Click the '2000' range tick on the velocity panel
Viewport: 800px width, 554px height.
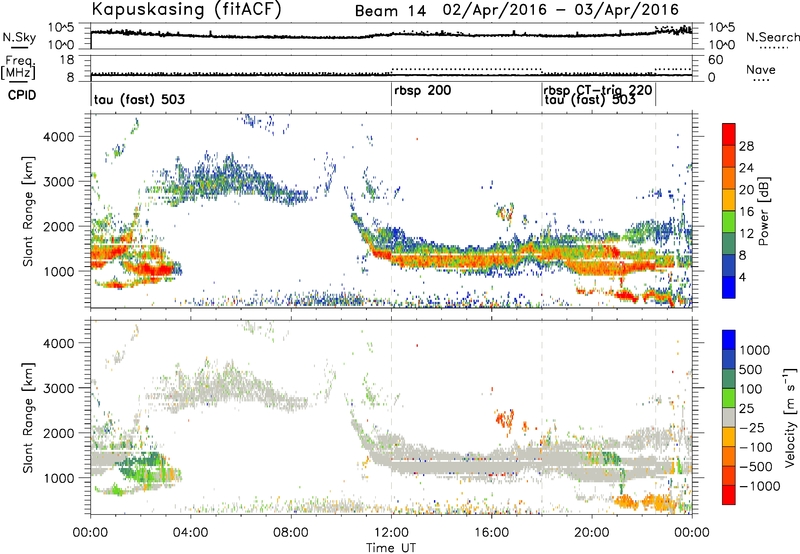point(58,433)
